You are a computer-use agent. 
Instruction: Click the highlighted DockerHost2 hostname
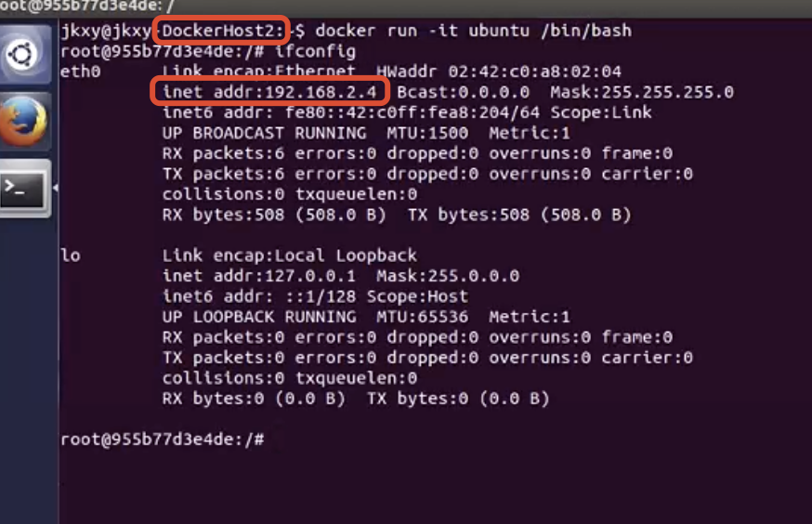tap(221, 31)
